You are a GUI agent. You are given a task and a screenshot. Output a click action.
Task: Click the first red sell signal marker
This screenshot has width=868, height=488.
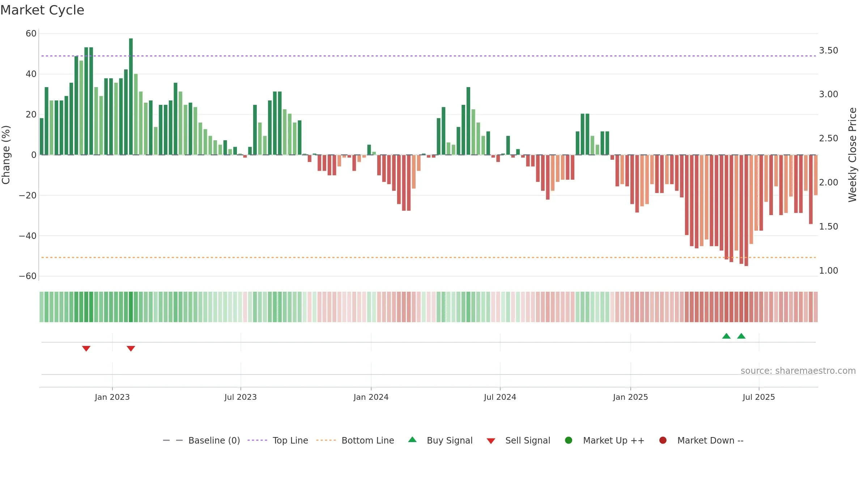point(86,348)
